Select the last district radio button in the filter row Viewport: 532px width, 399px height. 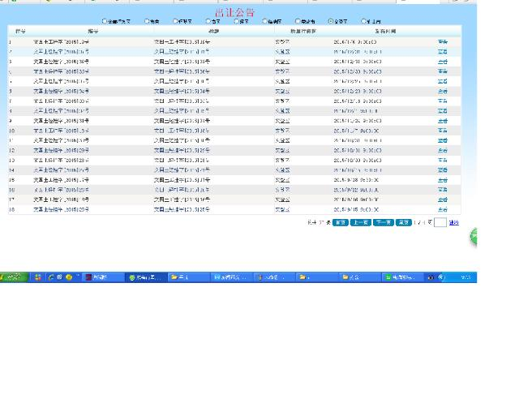tap(363, 21)
